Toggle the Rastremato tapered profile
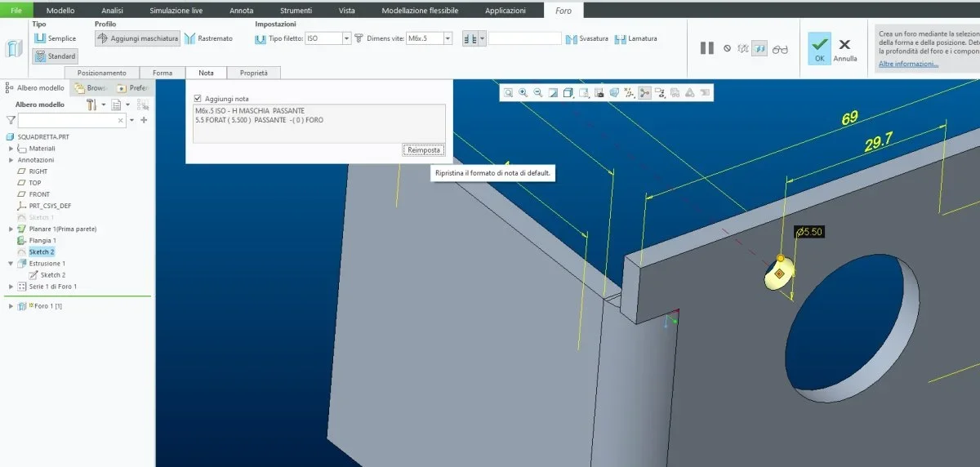 coord(209,38)
